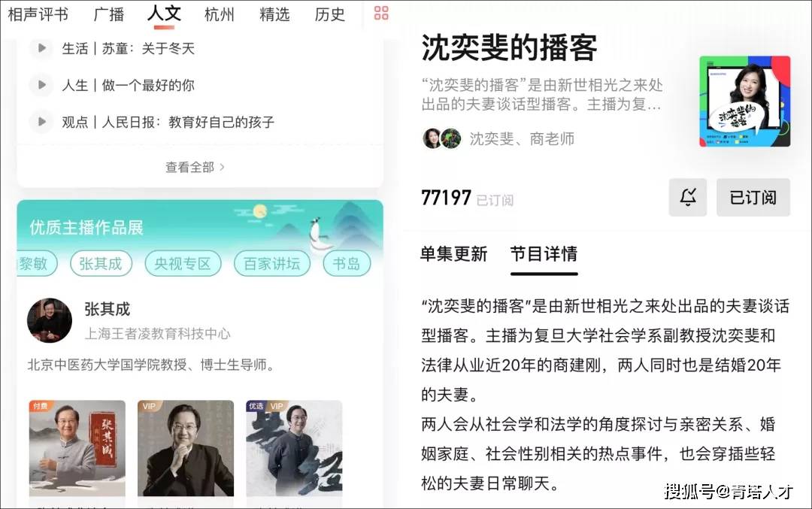Viewport: 812px width, 509px height.
Task: Open the 付费 labeled album cover
Action: tap(77, 448)
